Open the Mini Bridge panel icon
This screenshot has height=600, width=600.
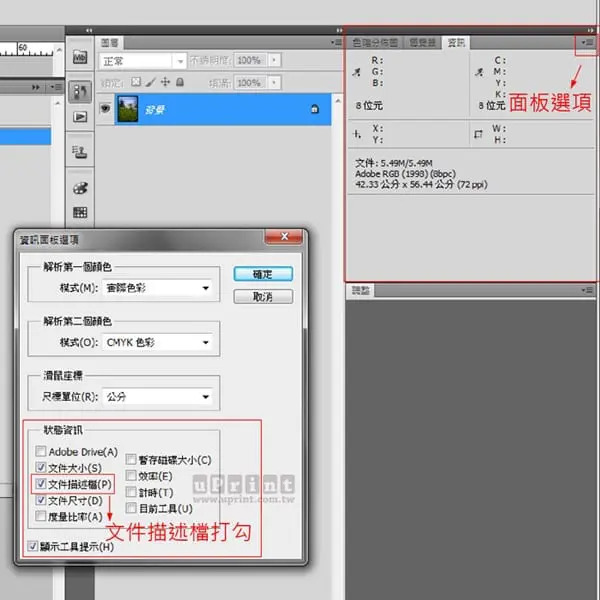pos(80,57)
